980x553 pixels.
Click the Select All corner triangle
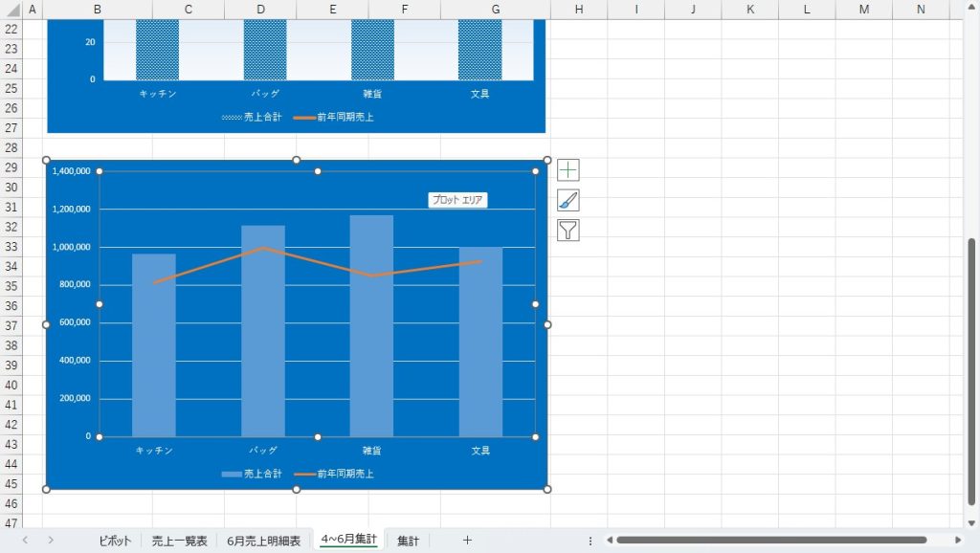point(10,10)
